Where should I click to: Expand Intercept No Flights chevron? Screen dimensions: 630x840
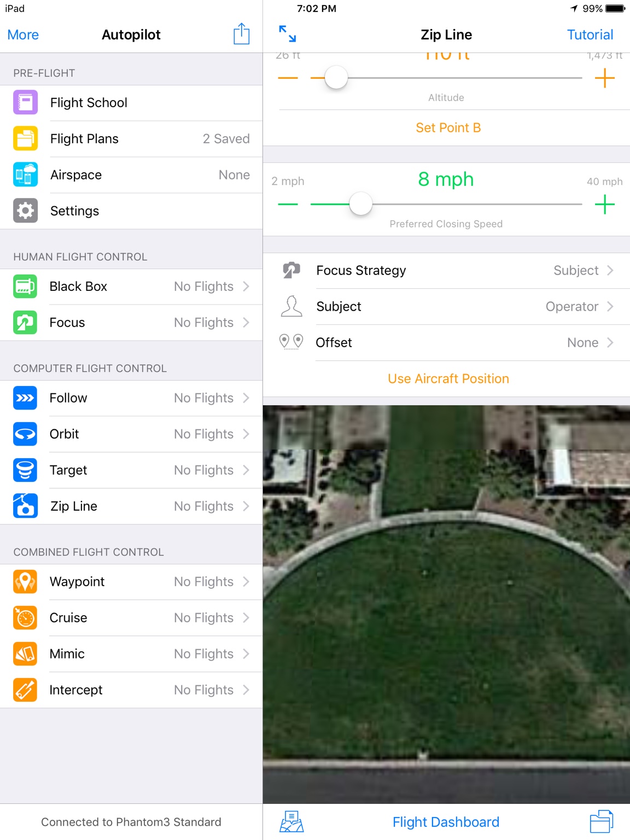(x=246, y=690)
